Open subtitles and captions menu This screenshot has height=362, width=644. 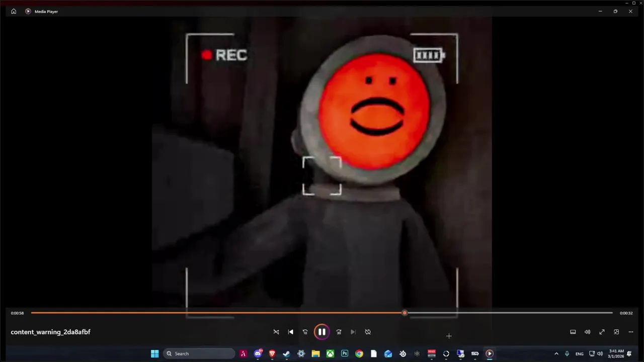[573, 332]
